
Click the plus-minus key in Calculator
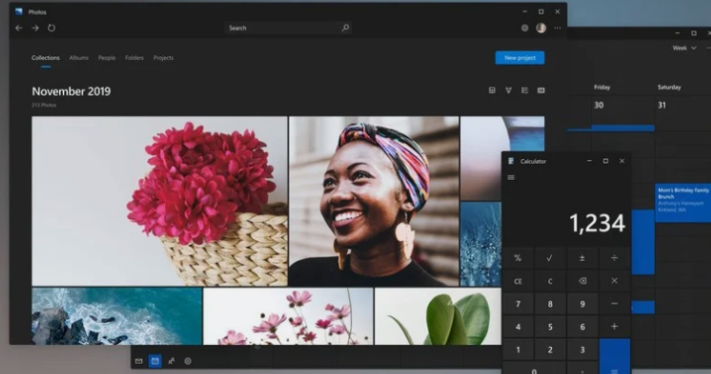582,258
